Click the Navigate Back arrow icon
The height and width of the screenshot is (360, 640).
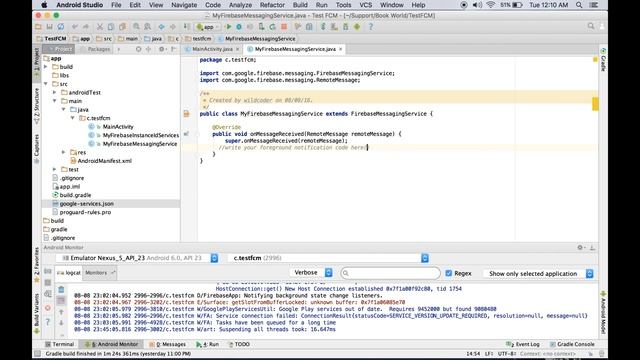pyautogui.click(x=162, y=27)
